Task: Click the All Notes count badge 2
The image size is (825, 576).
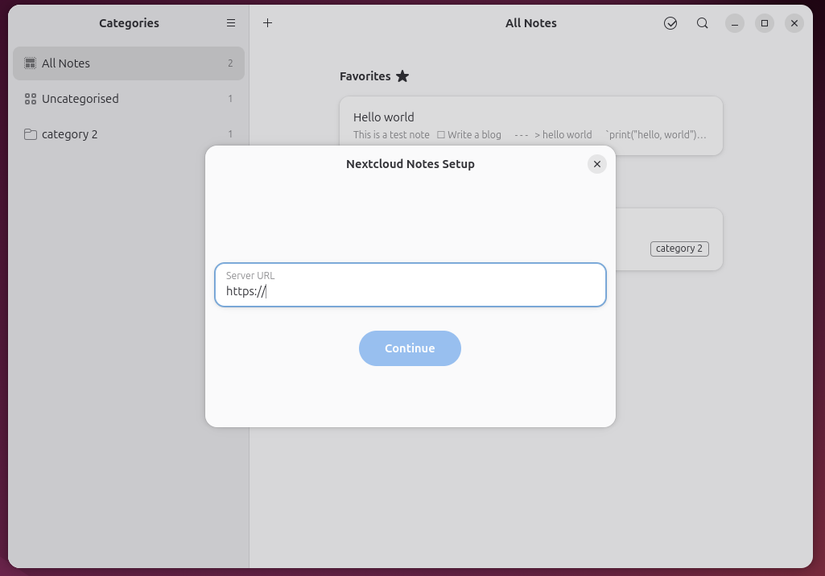Action: tap(230, 63)
